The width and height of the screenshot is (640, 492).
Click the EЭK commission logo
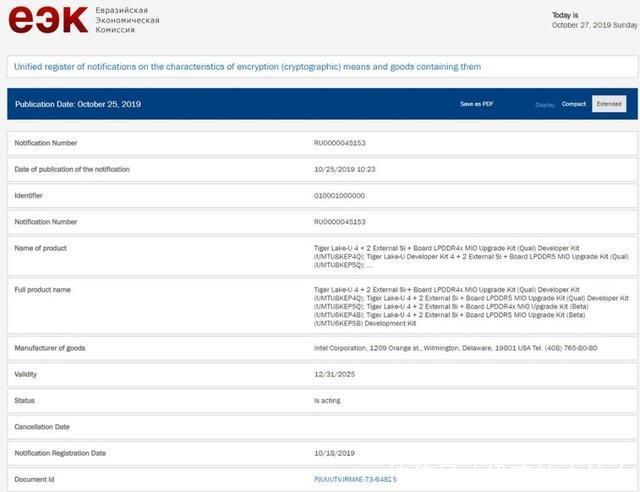48,20
